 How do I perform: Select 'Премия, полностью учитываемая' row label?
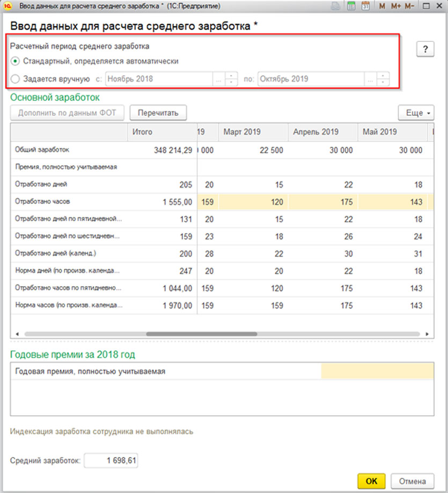click(66, 167)
